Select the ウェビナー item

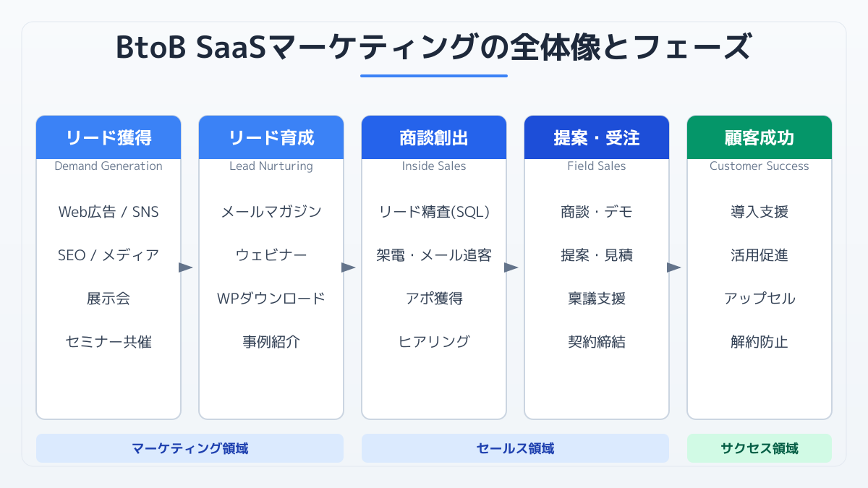pos(271,255)
